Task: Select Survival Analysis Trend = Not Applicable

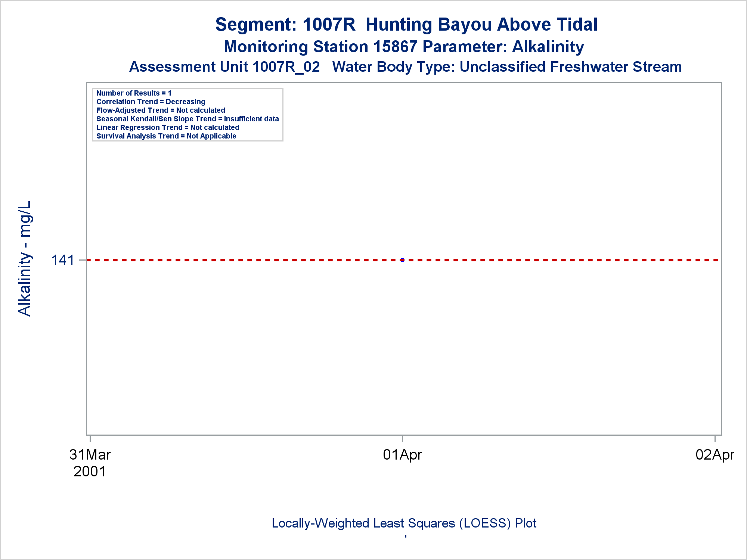Action: (x=166, y=136)
